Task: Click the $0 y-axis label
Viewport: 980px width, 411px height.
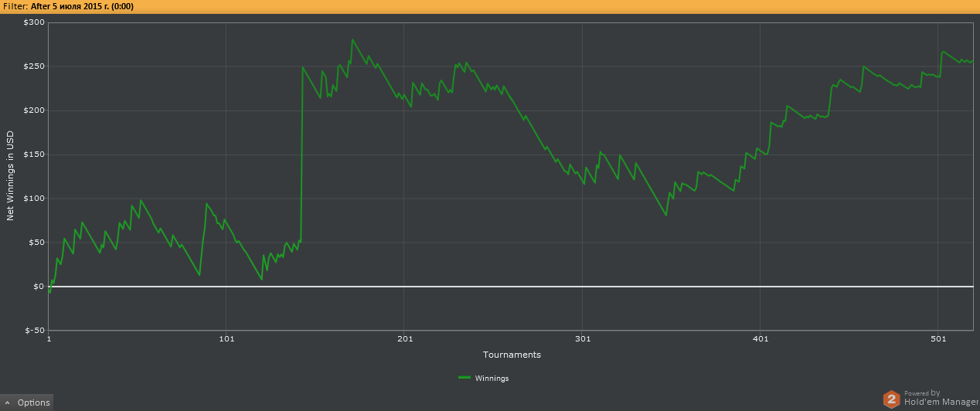Action: (x=38, y=287)
